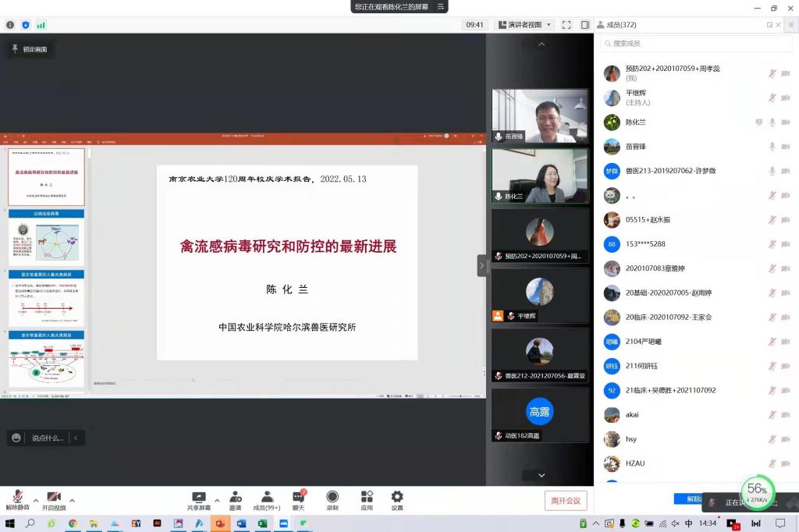Open the 聊天 chat icon

tap(298, 499)
